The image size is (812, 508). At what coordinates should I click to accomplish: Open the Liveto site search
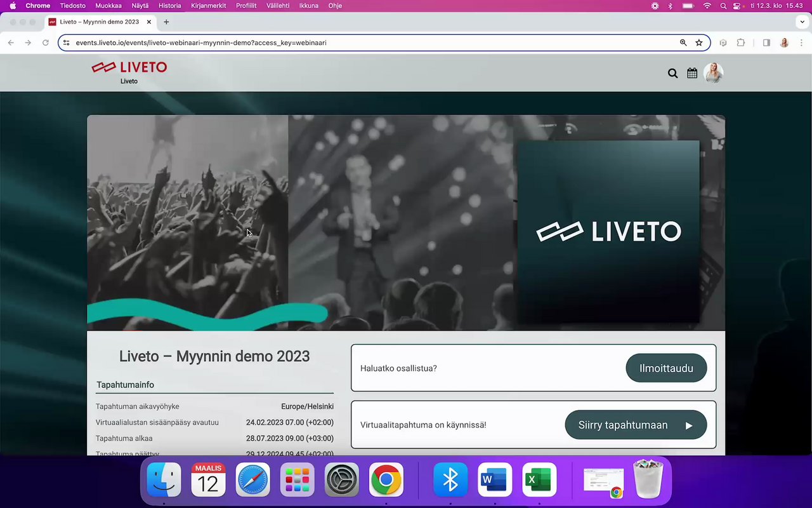[x=672, y=73]
